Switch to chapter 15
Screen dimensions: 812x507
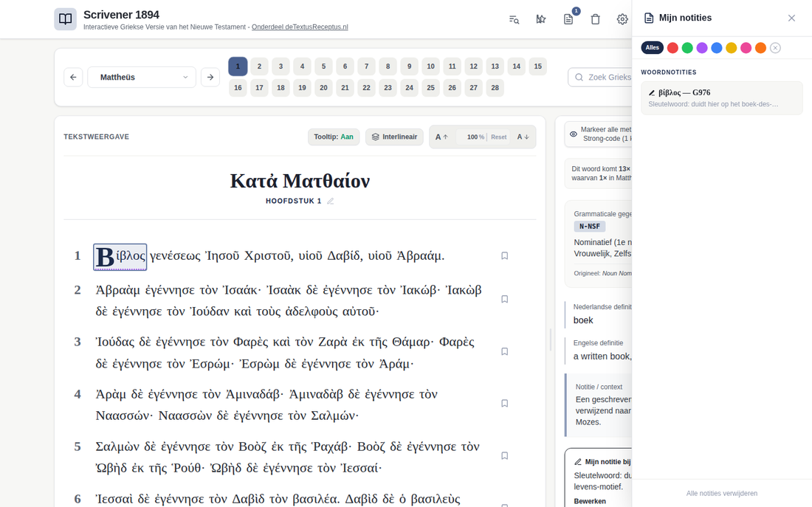point(538,66)
